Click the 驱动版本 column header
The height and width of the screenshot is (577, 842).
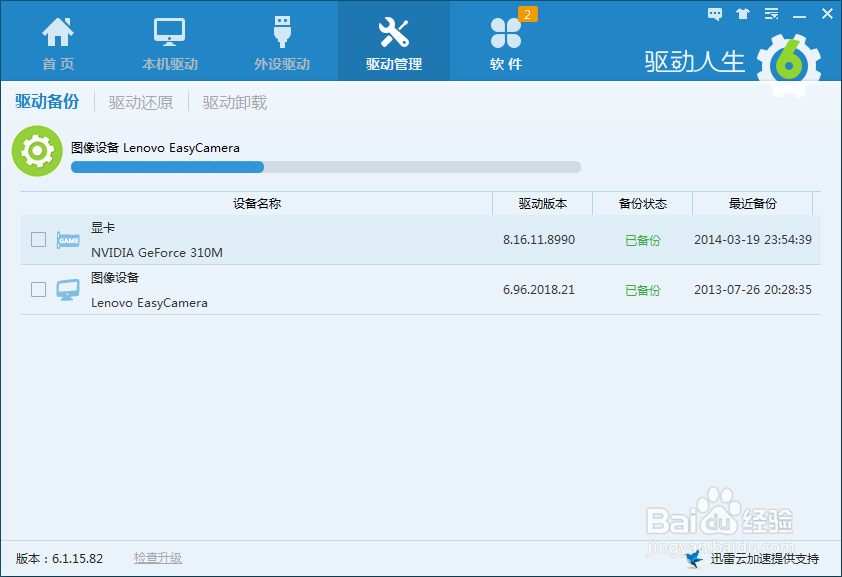[542, 203]
